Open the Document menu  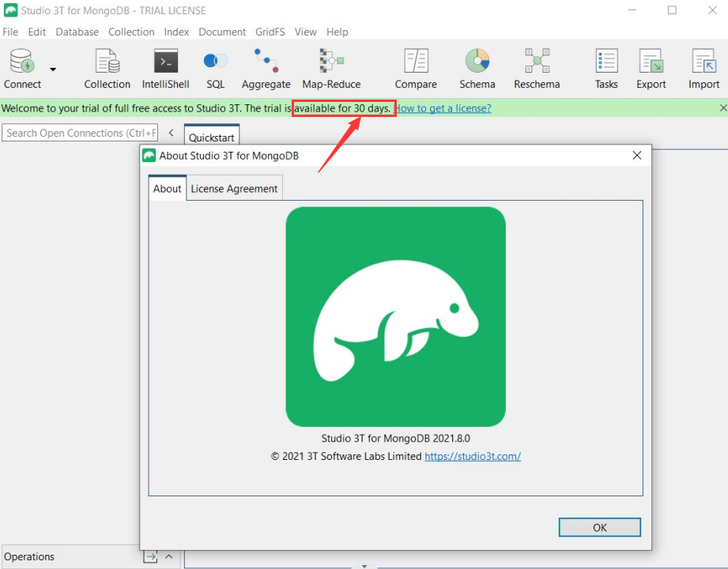[222, 32]
